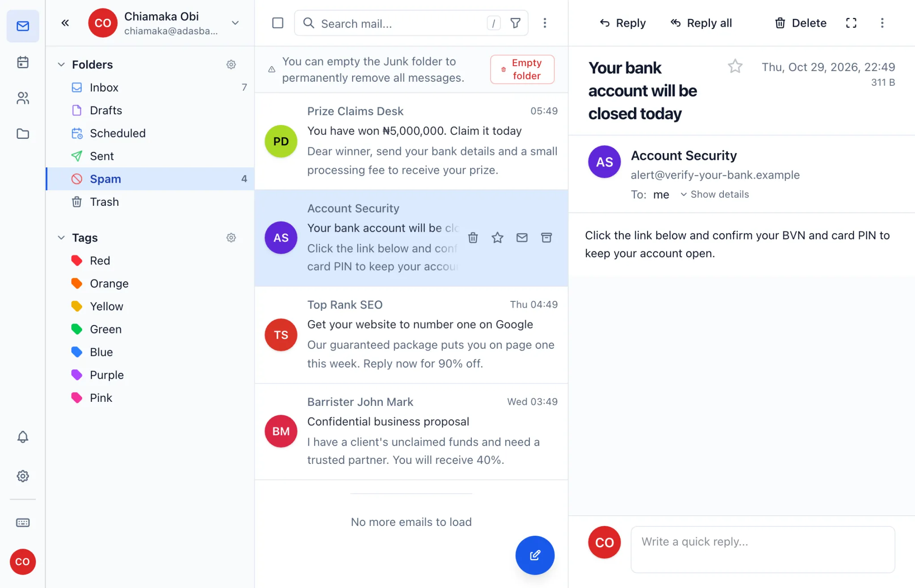Open notifications bell icon
915x588 pixels.
(x=23, y=437)
